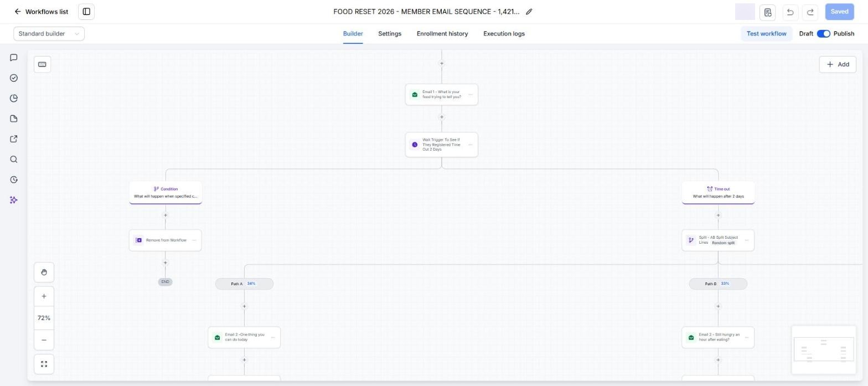Open the workflow notes icon near Saved

[x=767, y=12]
